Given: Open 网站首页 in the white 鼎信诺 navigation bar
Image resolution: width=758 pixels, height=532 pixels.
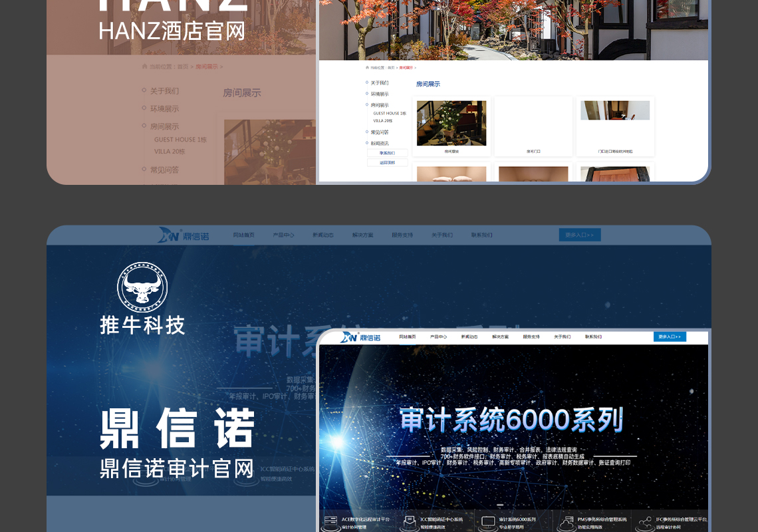Looking at the screenshot, I should point(408,336).
